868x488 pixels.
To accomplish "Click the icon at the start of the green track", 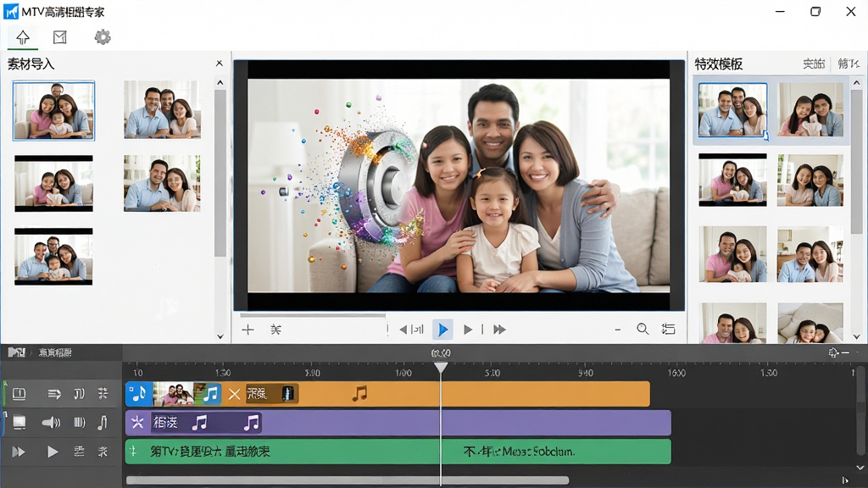I will coord(133,452).
